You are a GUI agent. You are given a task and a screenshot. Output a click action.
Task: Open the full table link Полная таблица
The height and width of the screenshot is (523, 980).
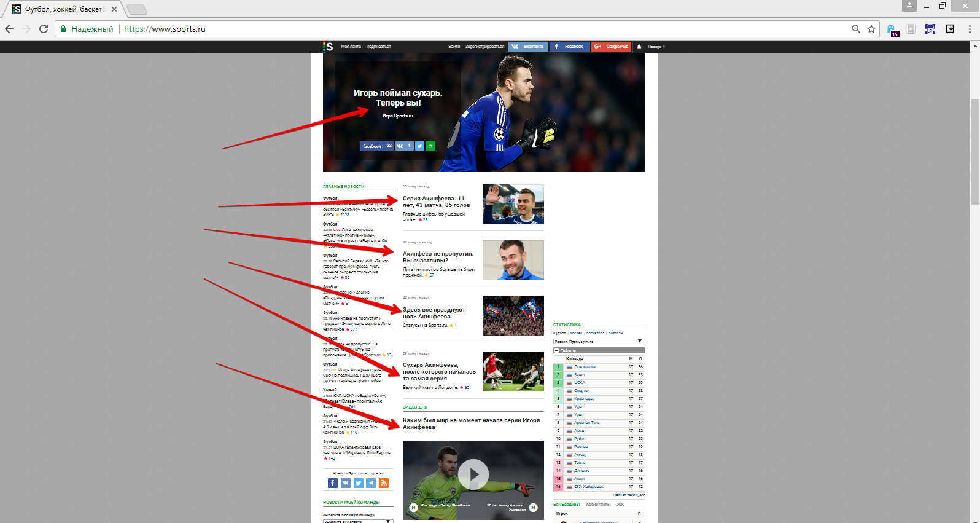pos(629,495)
